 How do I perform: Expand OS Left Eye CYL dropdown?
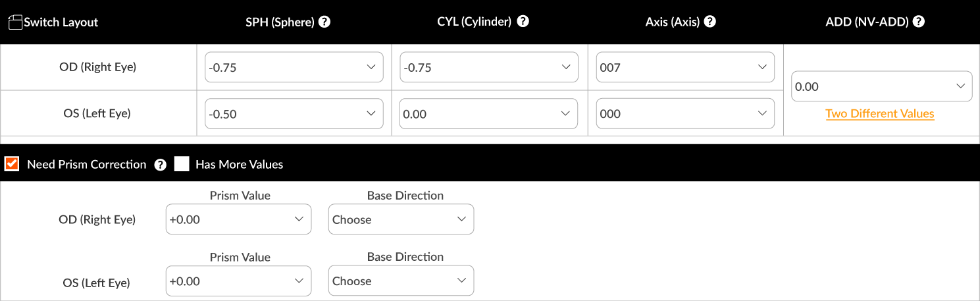(489, 114)
